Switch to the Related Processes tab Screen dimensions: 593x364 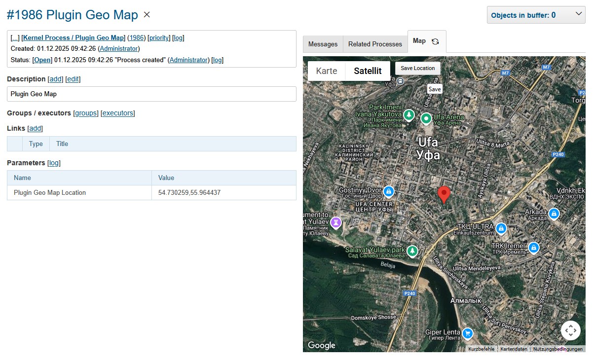(x=375, y=44)
